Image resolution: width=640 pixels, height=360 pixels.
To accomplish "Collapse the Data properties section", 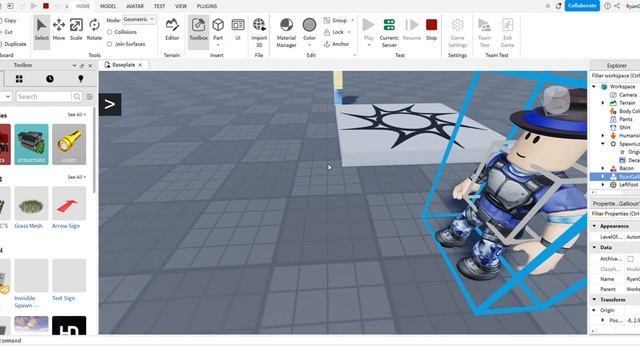I will point(594,247).
